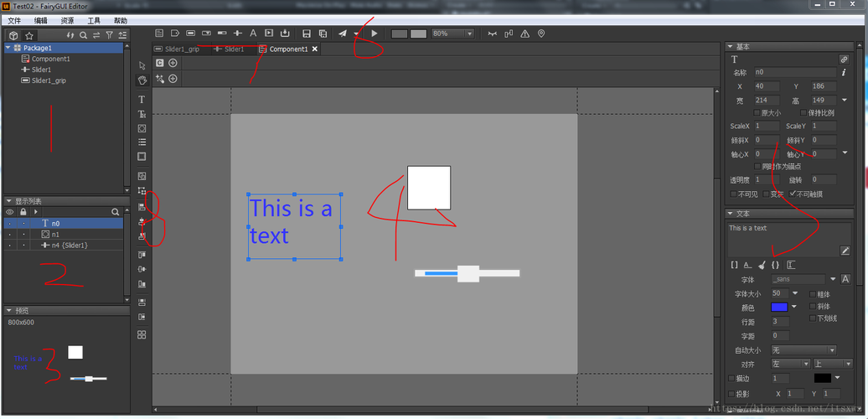The width and height of the screenshot is (868, 419).
Task: Select the graph shape tool
Action: tap(142, 128)
